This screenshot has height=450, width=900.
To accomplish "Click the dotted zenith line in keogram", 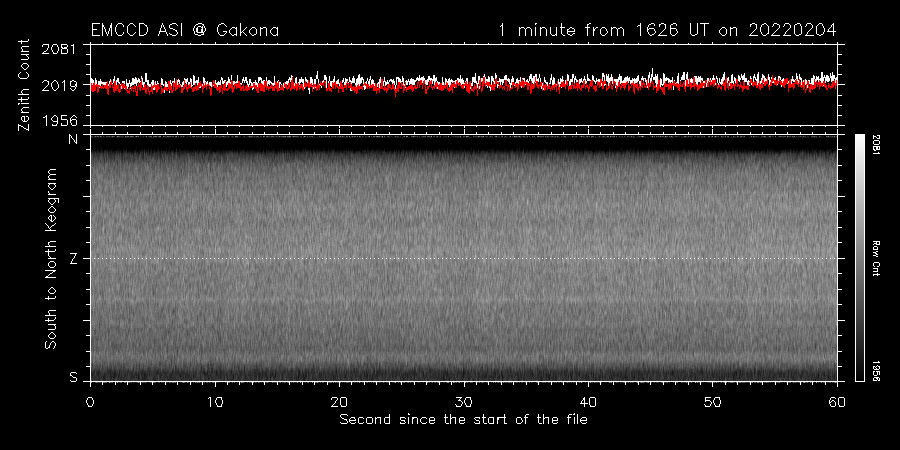I will [463, 258].
